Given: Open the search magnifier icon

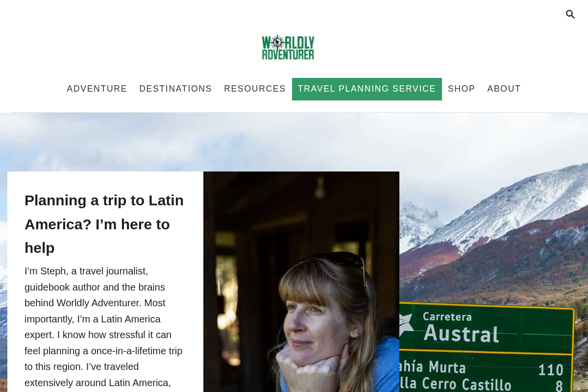Looking at the screenshot, I should [x=570, y=14].
